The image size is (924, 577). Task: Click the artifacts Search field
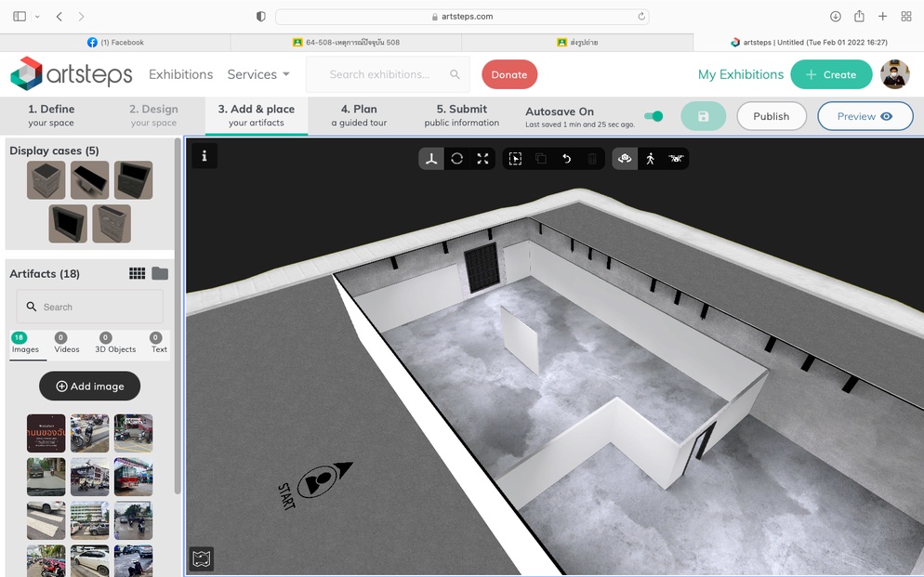(90, 307)
